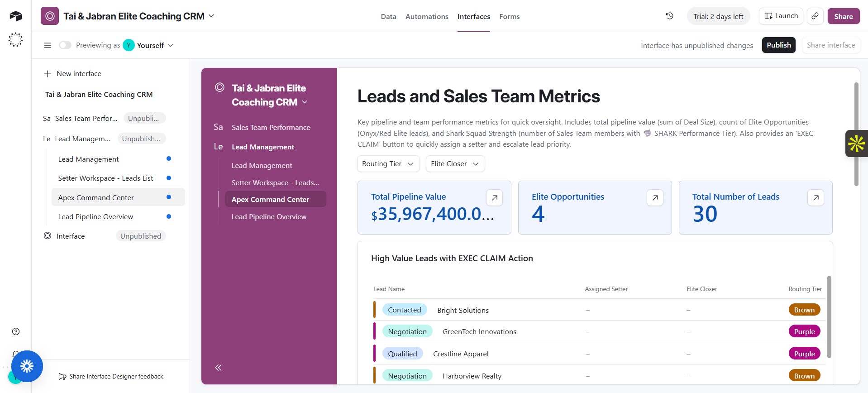This screenshot has height=393, width=868.
Task: Click the dotted circle AI assistant icon
Action: pos(16,40)
